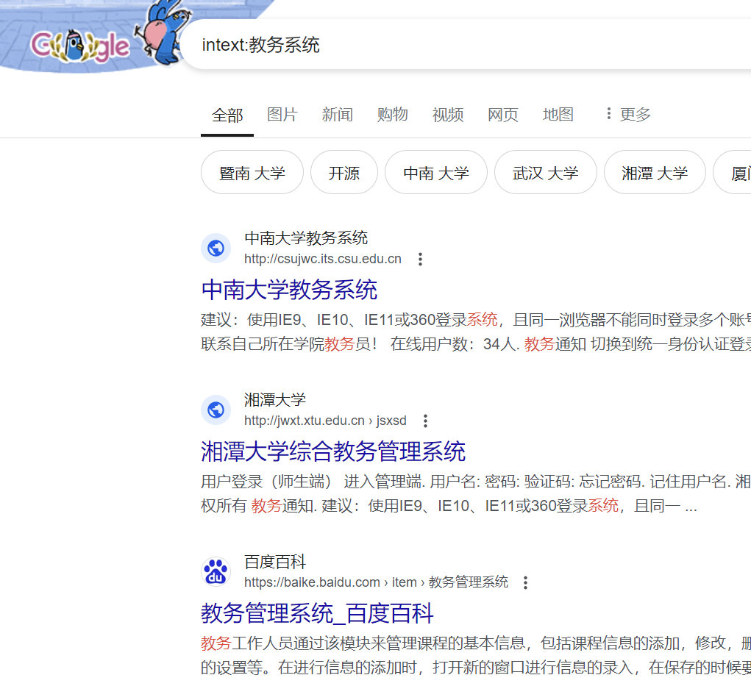Choose the 武汉 大学 filter chip
The height and width of the screenshot is (700, 751).
(545, 173)
